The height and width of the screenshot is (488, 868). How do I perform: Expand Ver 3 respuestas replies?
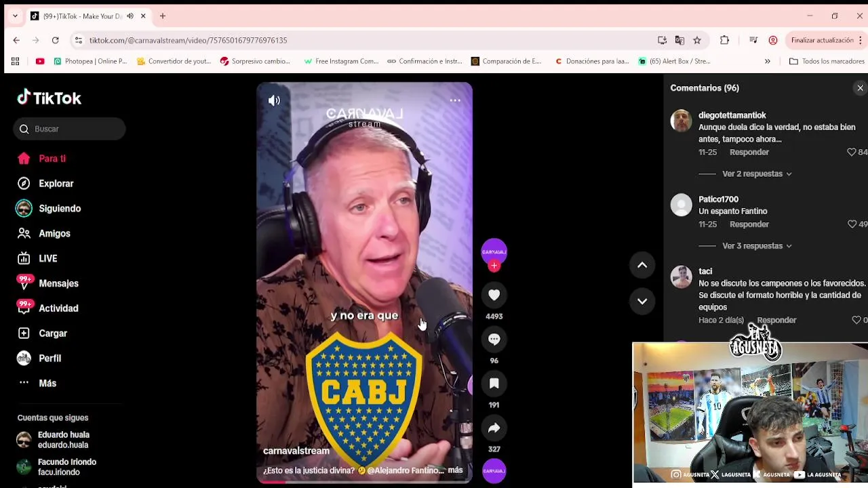pos(757,246)
